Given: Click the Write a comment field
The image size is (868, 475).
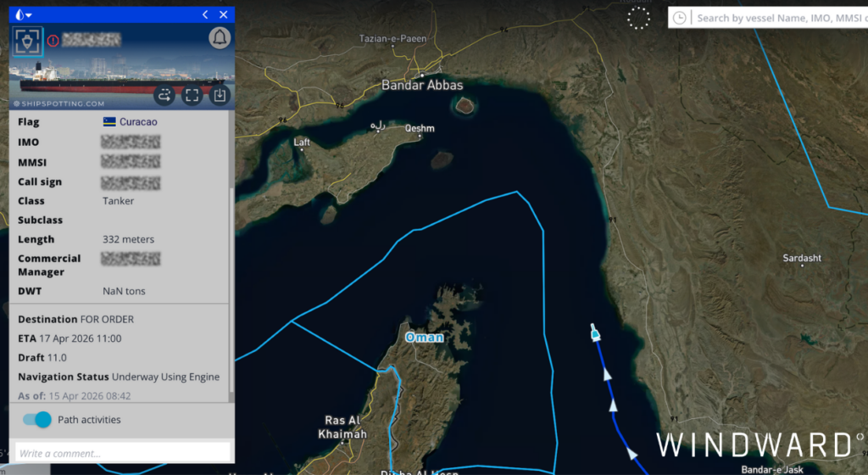Looking at the screenshot, I should 122,453.
